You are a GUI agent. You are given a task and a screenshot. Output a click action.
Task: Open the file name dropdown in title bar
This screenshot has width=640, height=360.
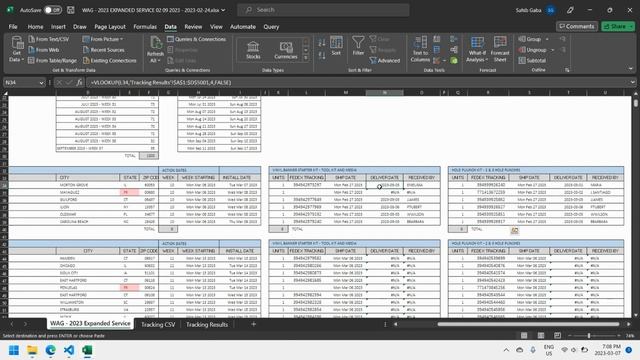[223, 10]
